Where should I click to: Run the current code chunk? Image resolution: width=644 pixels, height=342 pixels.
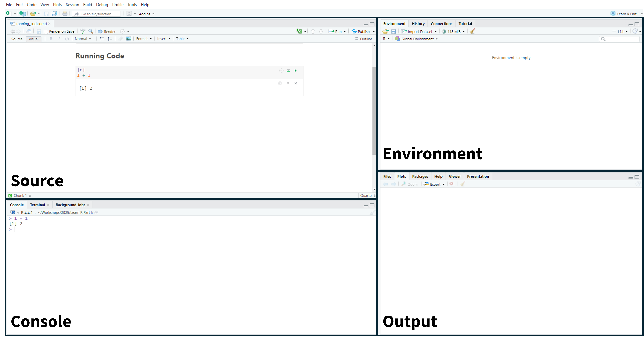pyautogui.click(x=295, y=71)
